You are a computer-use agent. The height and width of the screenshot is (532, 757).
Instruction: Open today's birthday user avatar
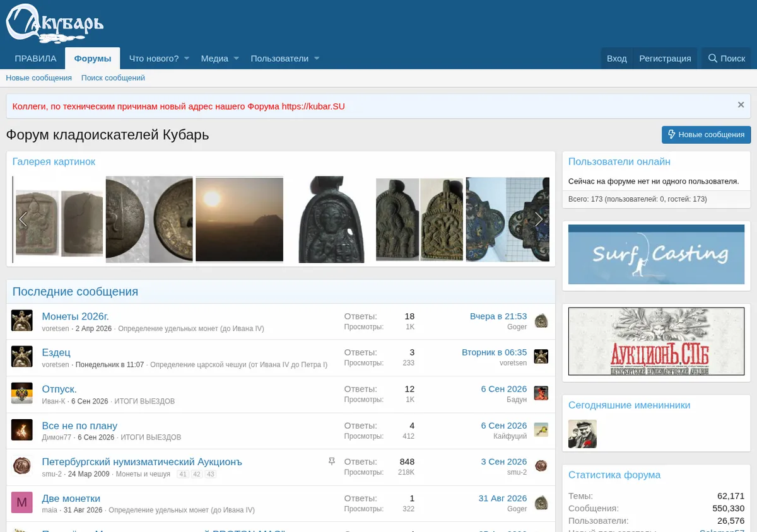[582, 434]
